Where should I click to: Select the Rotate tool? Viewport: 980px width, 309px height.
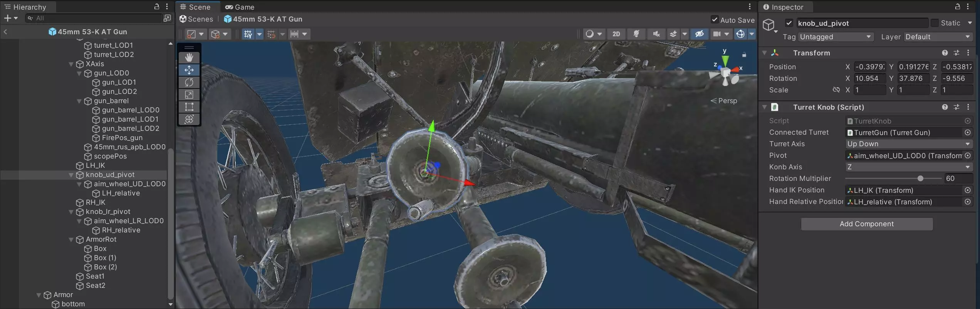click(189, 82)
